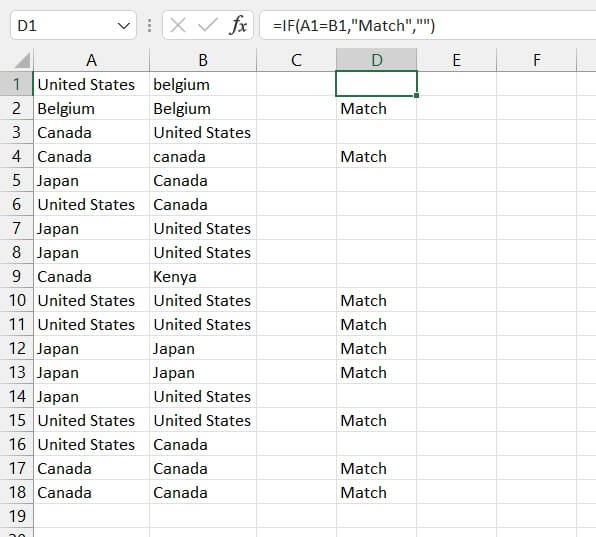The height and width of the screenshot is (537, 596).
Task: Click cell A5 containing Japan
Action: pos(92,180)
